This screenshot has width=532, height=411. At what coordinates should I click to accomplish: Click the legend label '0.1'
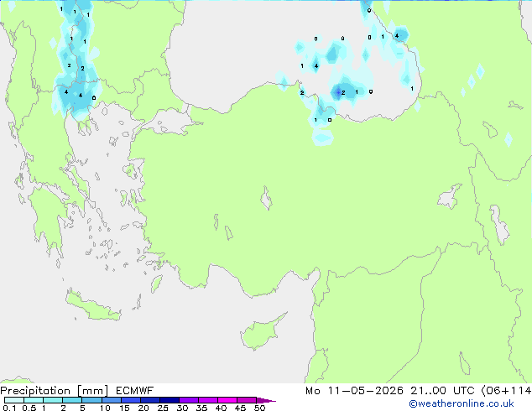(9, 408)
